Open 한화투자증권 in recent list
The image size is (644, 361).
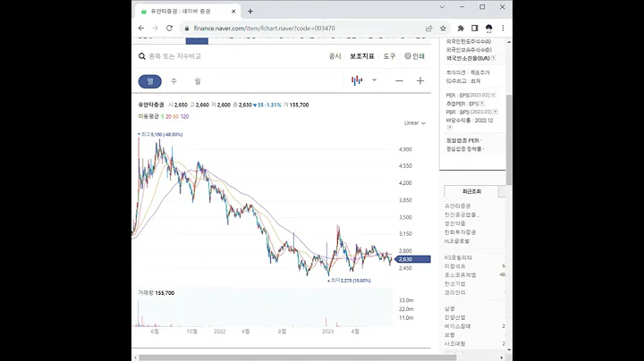click(460, 232)
